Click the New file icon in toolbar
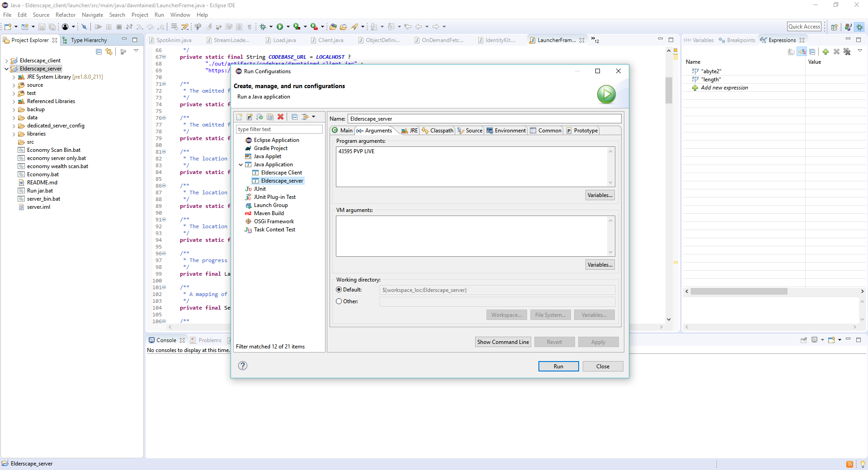The height and width of the screenshot is (470, 868). click(x=8, y=27)
